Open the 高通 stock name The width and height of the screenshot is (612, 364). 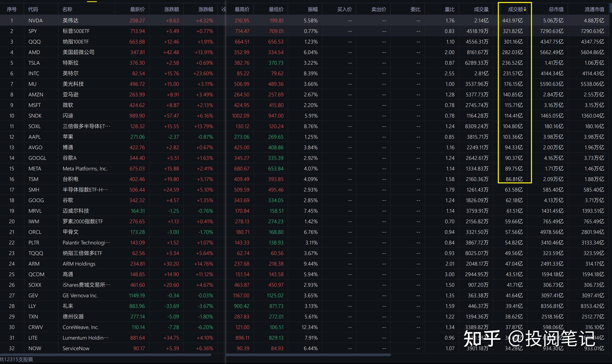[x=68, y=274]
